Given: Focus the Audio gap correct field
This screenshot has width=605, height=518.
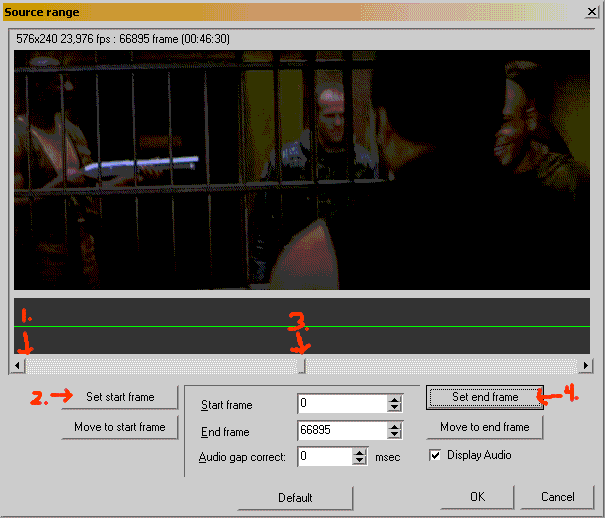Looking at the screenshot, I should click(x=324, y=457).
